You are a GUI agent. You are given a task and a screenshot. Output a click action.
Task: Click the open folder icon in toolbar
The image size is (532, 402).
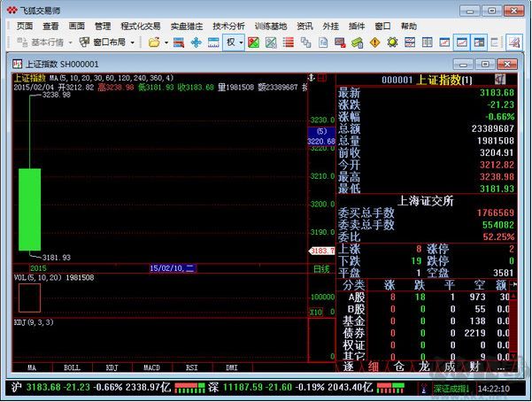click(x=154, y=43)
